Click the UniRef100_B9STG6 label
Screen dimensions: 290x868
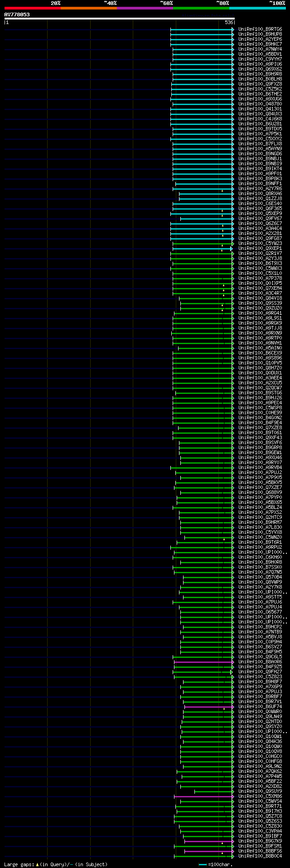pos(260,393)
